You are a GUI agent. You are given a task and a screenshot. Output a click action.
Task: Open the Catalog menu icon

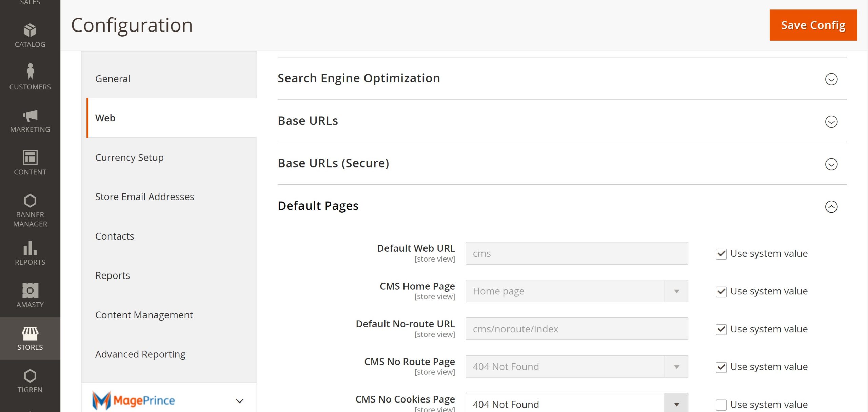pyautogui.click(x=30, y=30)
